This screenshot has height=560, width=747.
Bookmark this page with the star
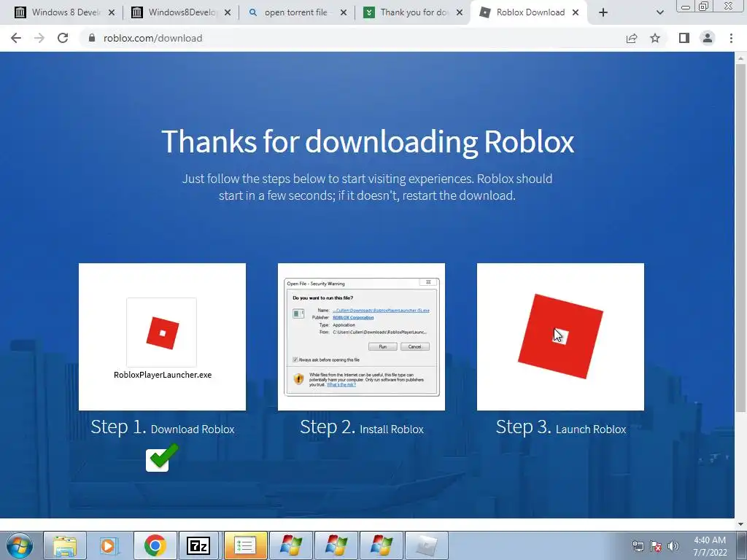[655, 38]
